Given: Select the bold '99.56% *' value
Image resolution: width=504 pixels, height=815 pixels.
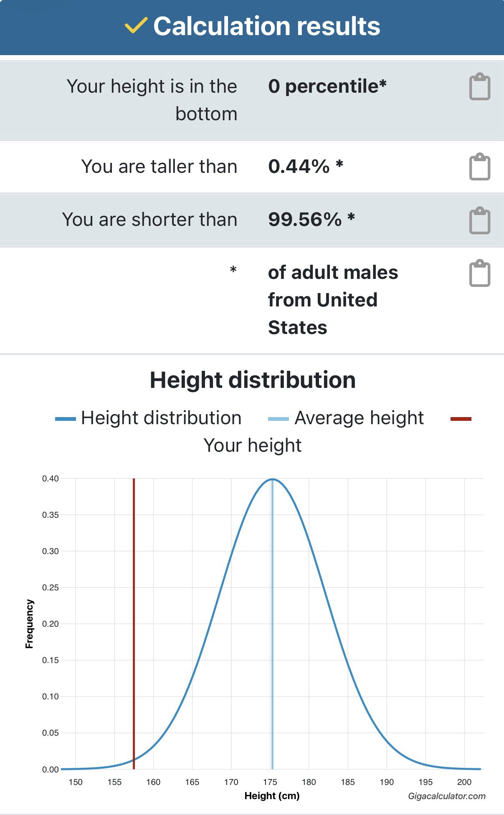Looking at the screenshot, I should (311, 220).
